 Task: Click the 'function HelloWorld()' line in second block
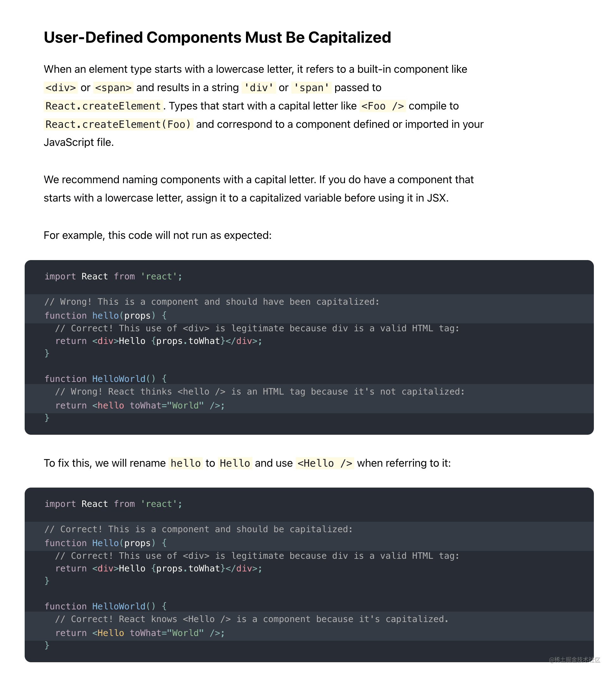(x=106, y=606)
